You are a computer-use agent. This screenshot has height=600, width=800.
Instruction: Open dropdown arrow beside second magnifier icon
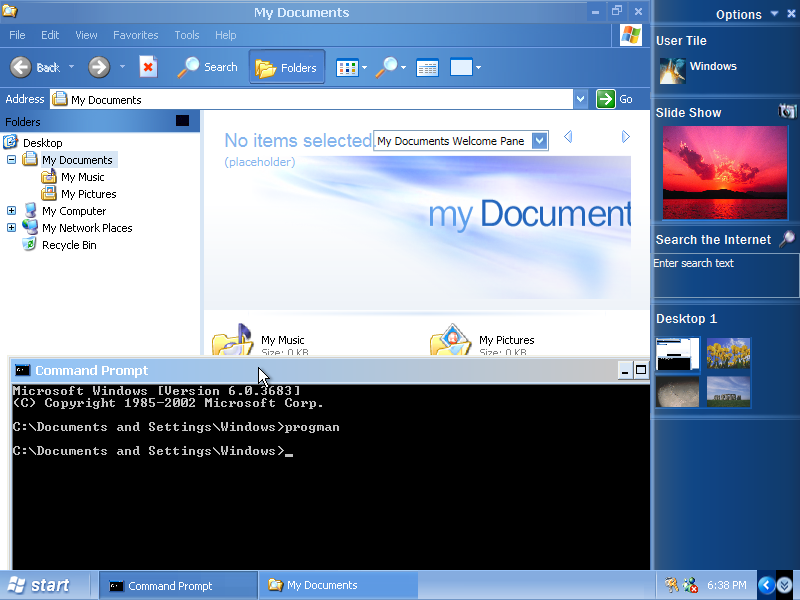(403, 67)
